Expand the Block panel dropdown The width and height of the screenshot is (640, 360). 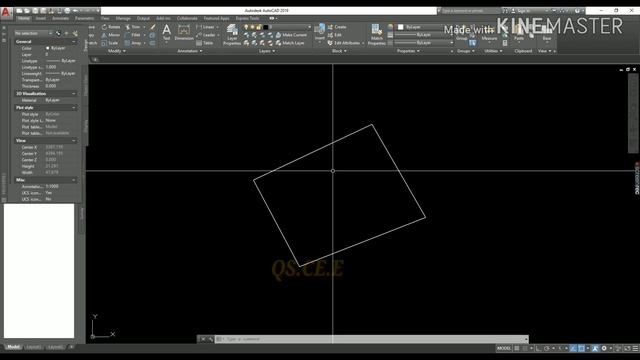339,51
